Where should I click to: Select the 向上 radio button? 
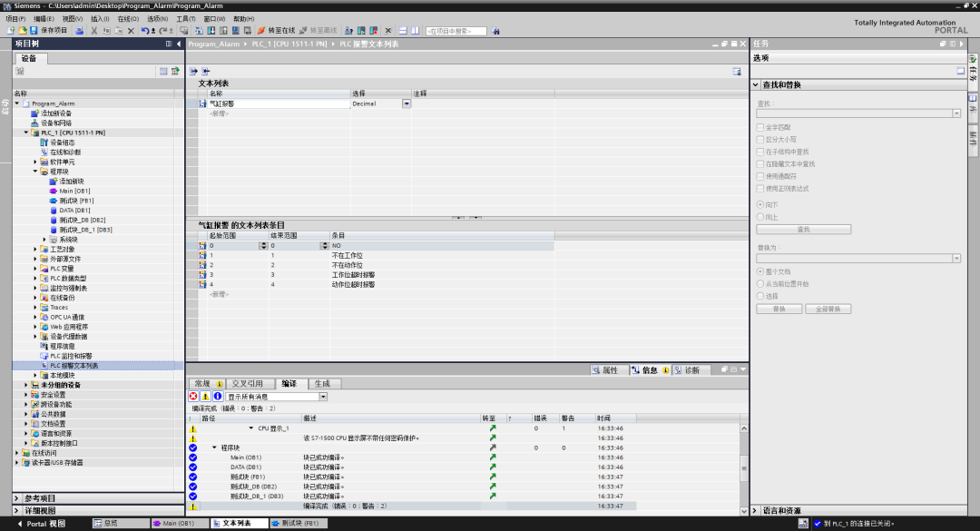point(760,217)
